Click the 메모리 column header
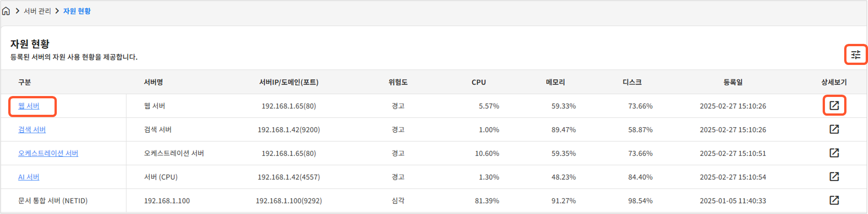Screen dimensions: 868x214 pos(555,82)
